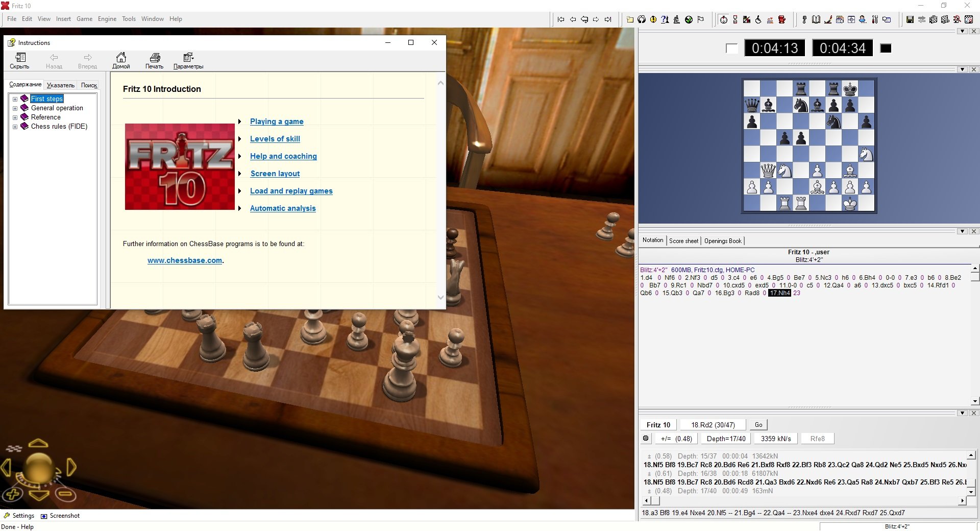Click the take back move curved arrow
The height and width of the screenshot is (531, 980).
(584, 19)
